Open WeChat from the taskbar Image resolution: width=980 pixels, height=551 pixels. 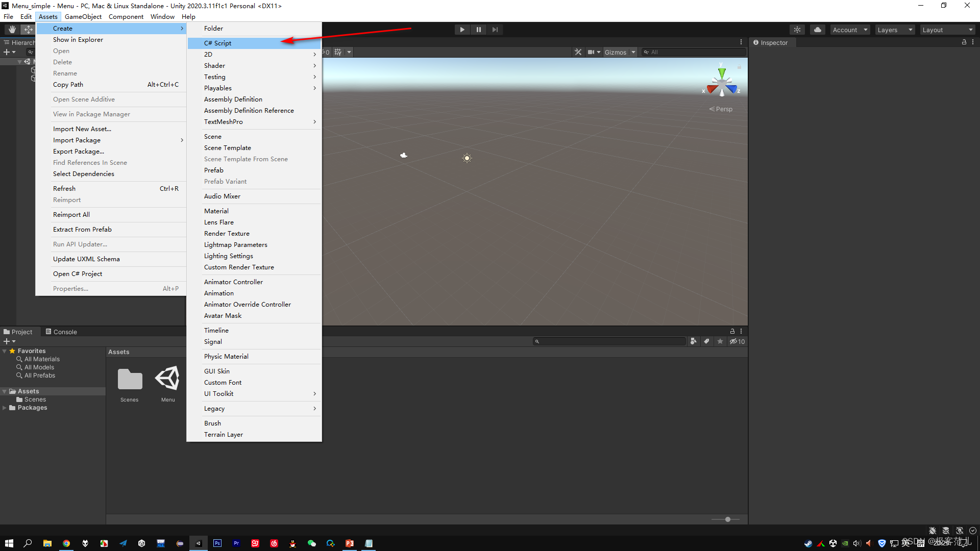312,543
